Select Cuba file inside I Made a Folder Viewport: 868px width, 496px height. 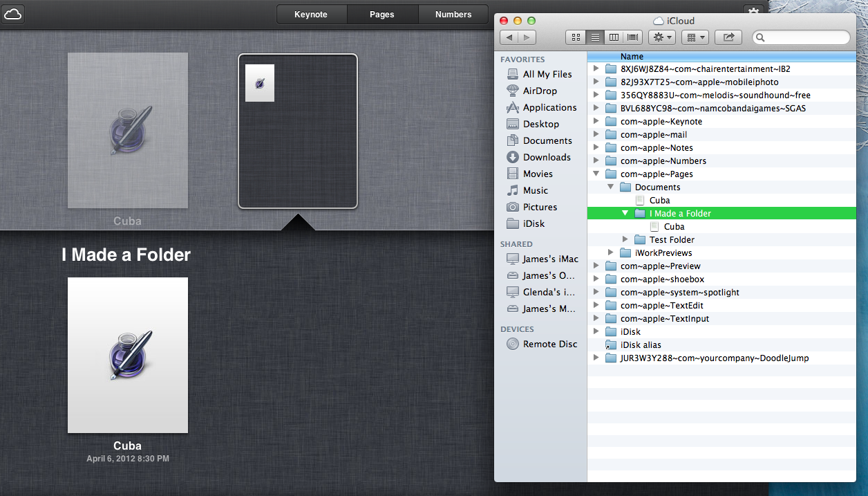pyautogui.click(x=721, y=227)
